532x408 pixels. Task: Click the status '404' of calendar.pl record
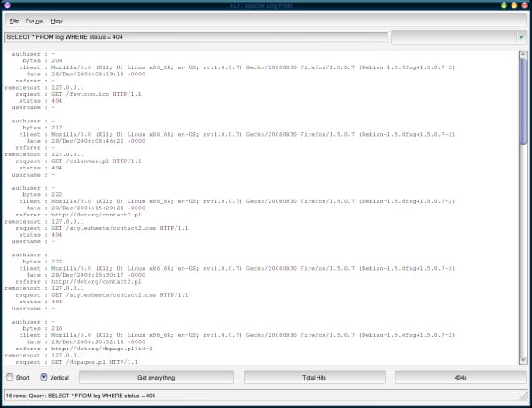click(57, 168)
